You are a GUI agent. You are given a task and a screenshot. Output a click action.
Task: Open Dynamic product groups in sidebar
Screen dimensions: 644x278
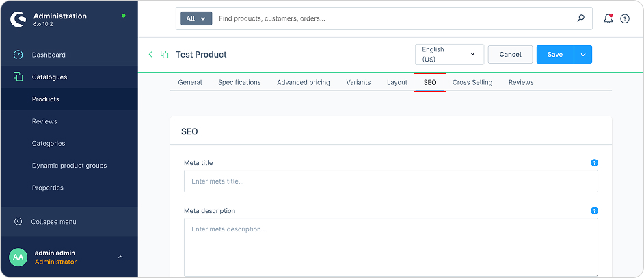(x=69, y=166)
